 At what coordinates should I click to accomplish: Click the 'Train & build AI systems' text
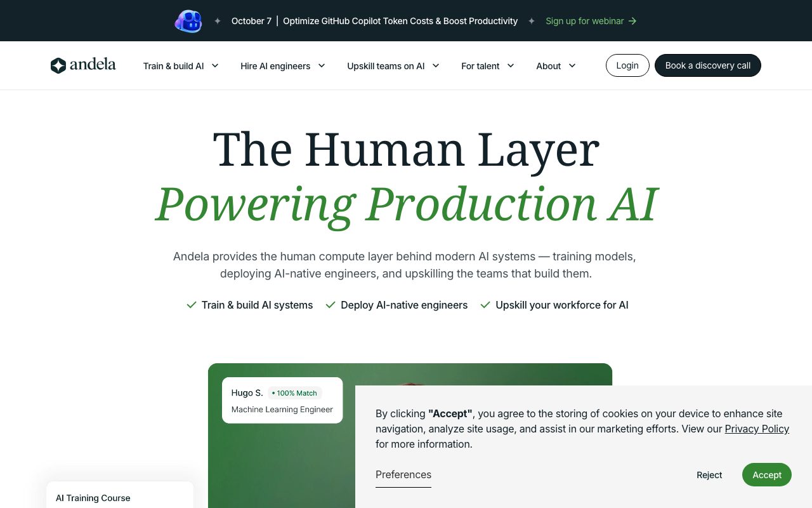point(257,305)
